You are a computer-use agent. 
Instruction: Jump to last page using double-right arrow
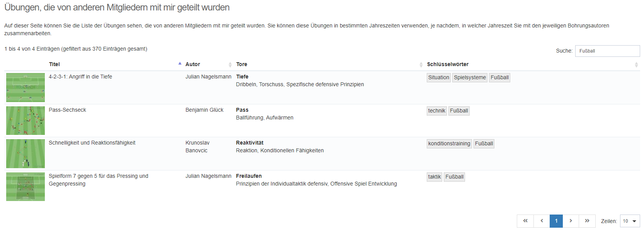tap(587, 221)
